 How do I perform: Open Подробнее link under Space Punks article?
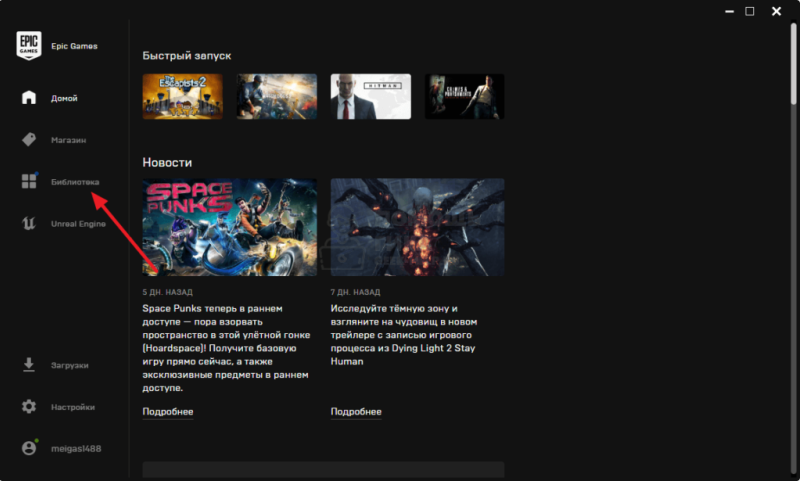click(168, 412)
